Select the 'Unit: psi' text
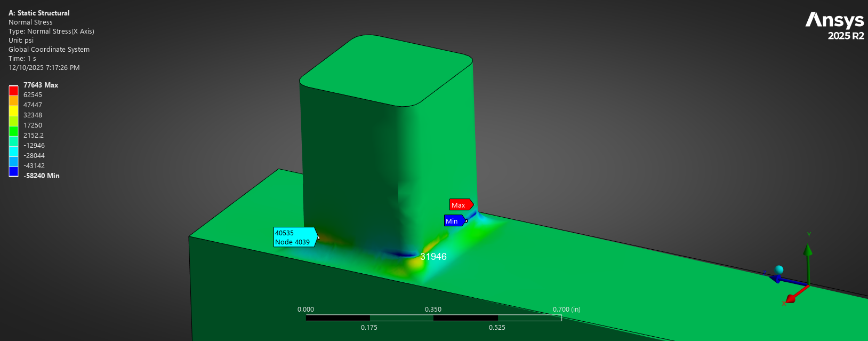868x341 pixels. (21, 40)
